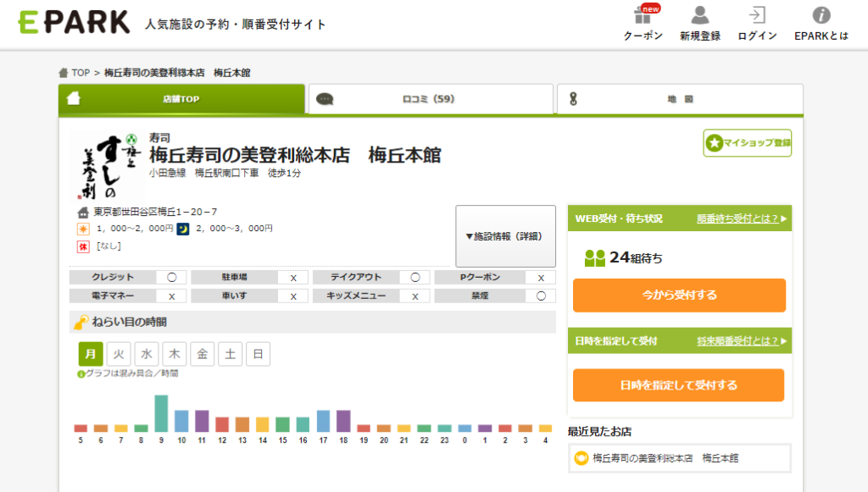868x492 pixels.
Task: Open recently viewed 梅丘寿司の美登利総本店 link
Action: coord(665,458)
